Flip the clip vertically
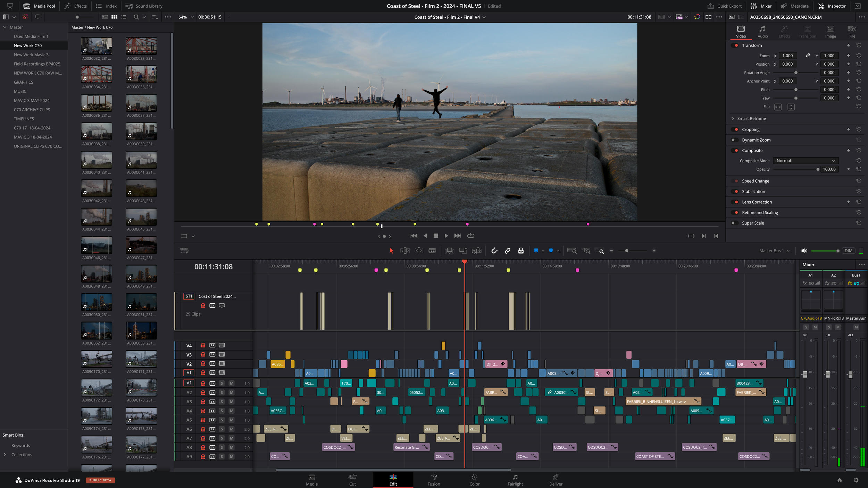The image size is (868, 488). tap(791, 107)
